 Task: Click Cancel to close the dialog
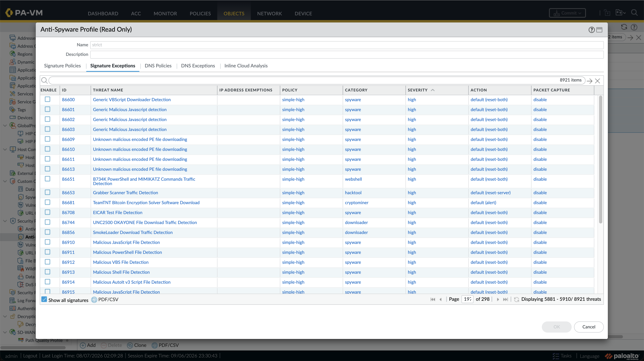click(589, 327)
